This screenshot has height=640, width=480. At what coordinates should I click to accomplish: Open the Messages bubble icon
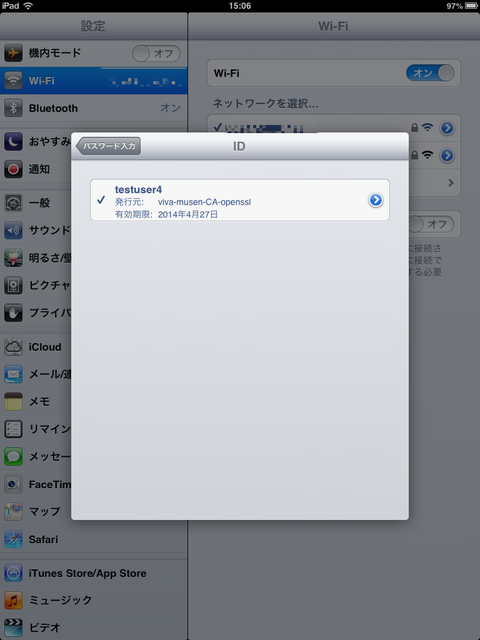(x=13, y=457)
